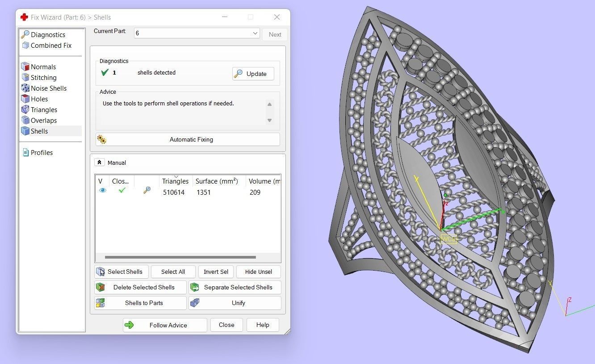Click the Update button
Screen dimensions: 595x364
253,74
